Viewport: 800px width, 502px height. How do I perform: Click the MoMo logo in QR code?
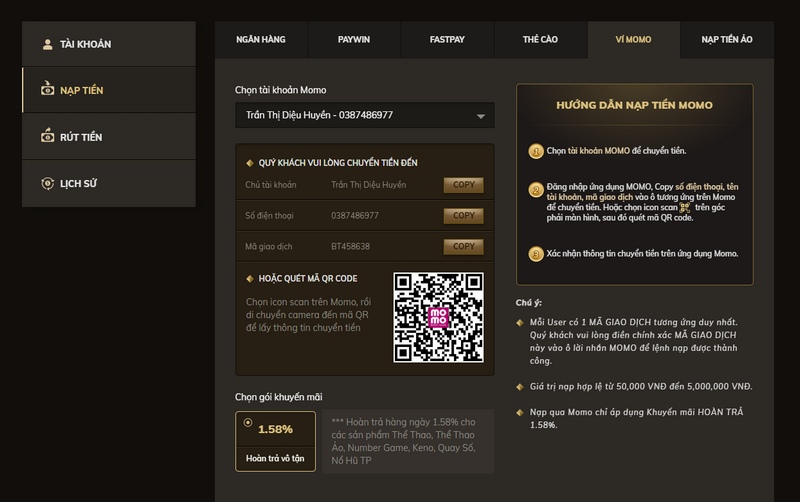pyautogui.click(x=438, y=316)
